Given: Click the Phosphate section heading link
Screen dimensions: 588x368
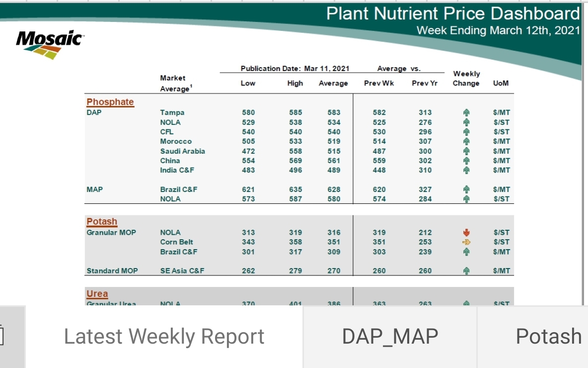Looking at the screenshot, I should tap(110, 102).
